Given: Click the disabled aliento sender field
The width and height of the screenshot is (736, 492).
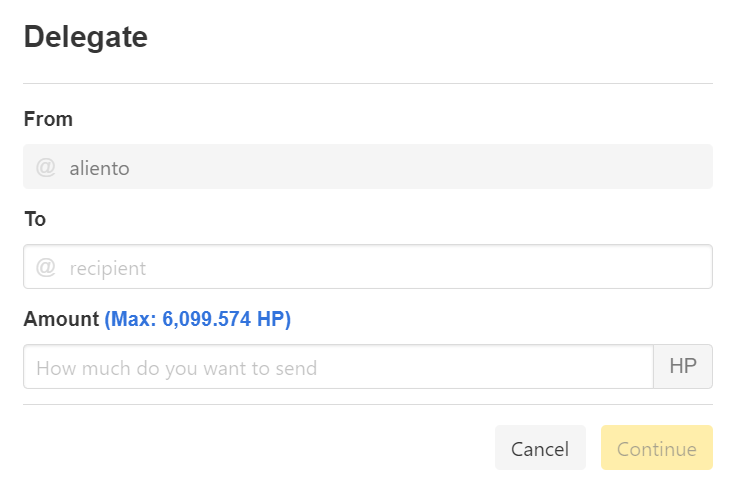Looking at the screenshot, I should pos(368,167).
